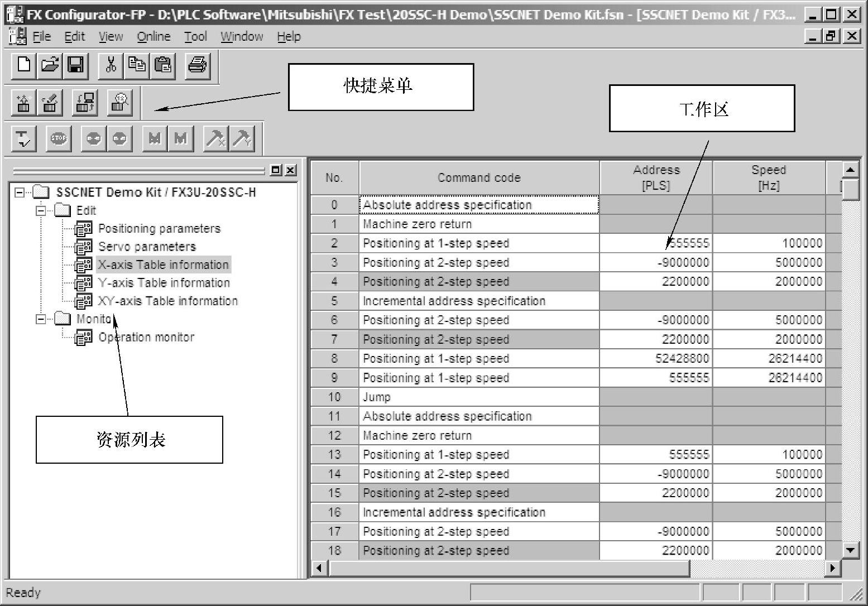Open the Edit menu
868x606 pixels.
point(75,37)
